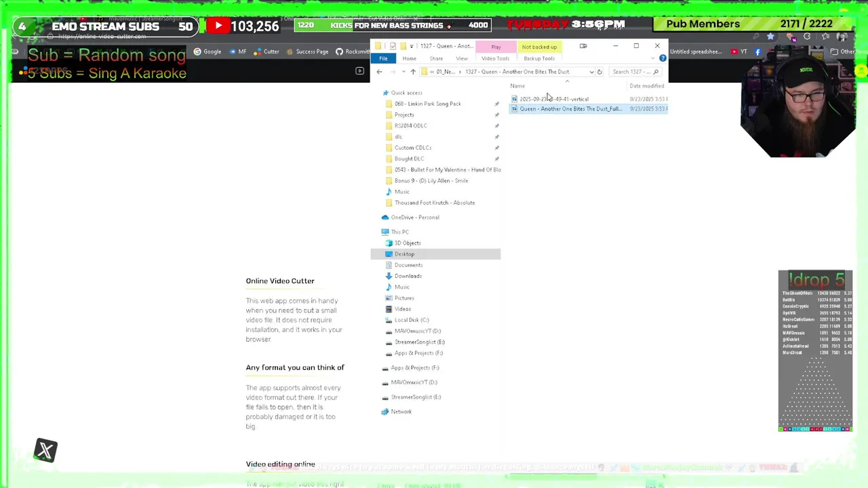Open the File tab in File Explorer
Viewport: 868px width, 488px height.
383,58
